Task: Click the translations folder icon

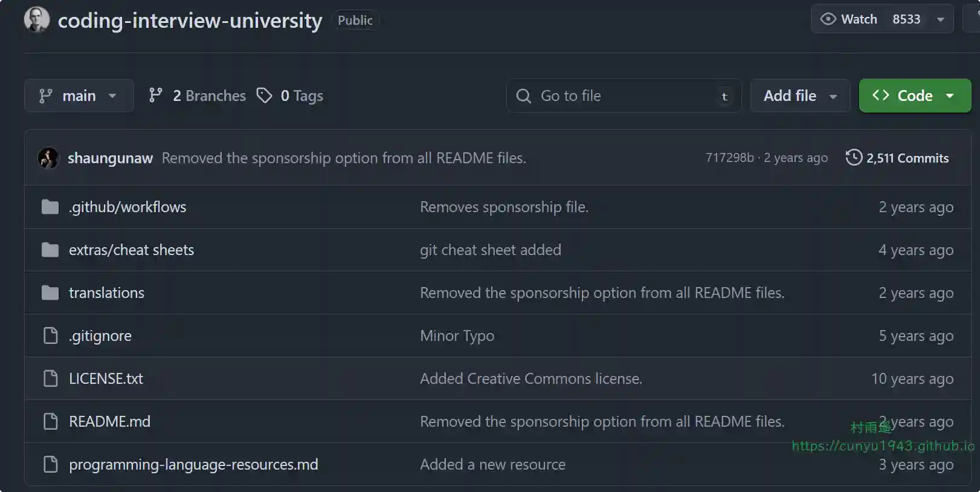Action: (x=50, y=293)
